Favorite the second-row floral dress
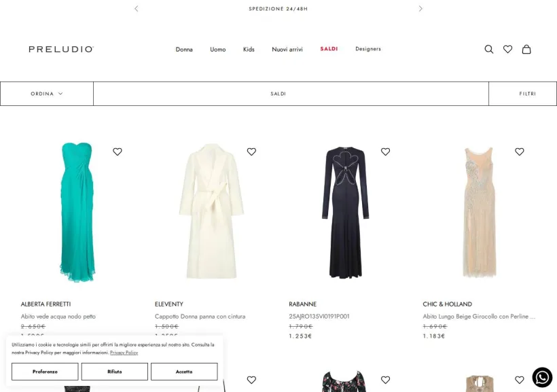This screenshot has height=392, width=557. click(x=385, y=380)
